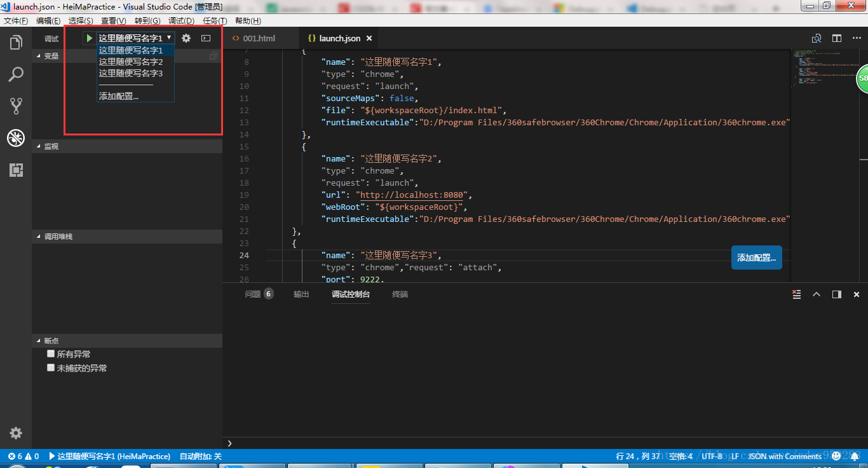Click line number 24 in the gutter
Screen dimensions: 868x468
point(244,255)
